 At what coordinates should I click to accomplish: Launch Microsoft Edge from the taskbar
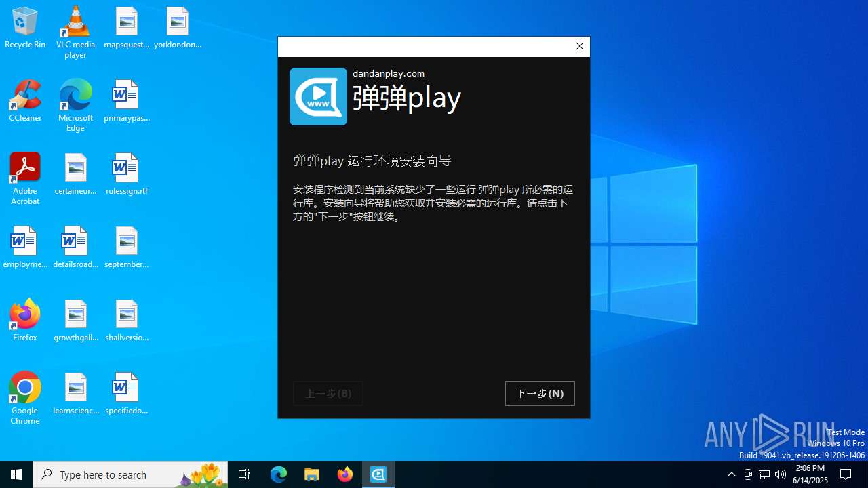(279, 474)
